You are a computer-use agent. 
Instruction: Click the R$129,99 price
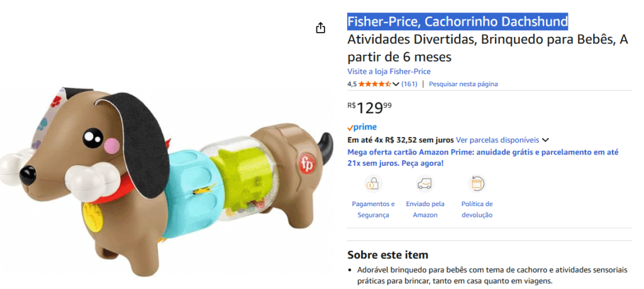coord(370,107)
